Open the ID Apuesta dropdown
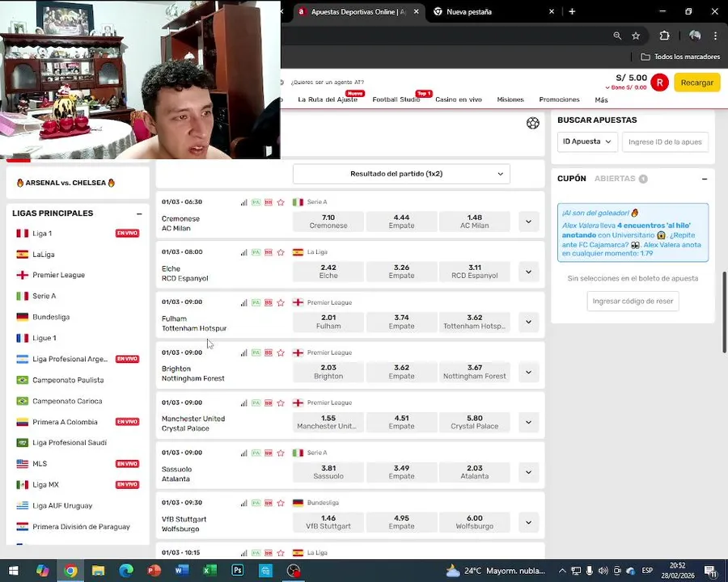This screenshot has height=582, width=728. (x=587, y=141)
